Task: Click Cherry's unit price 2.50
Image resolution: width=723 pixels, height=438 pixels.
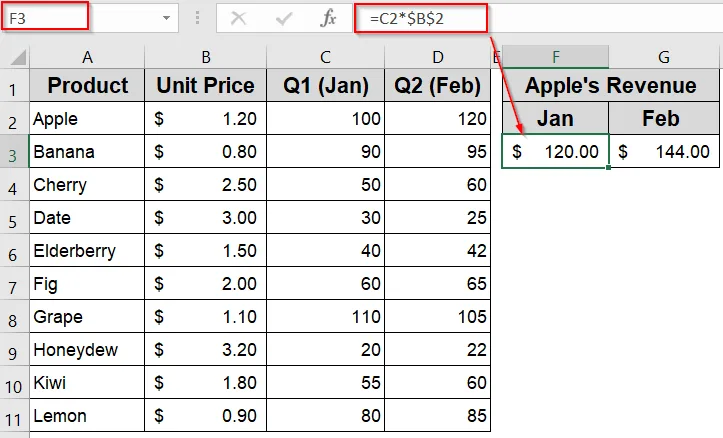Action: coord(206,184)
